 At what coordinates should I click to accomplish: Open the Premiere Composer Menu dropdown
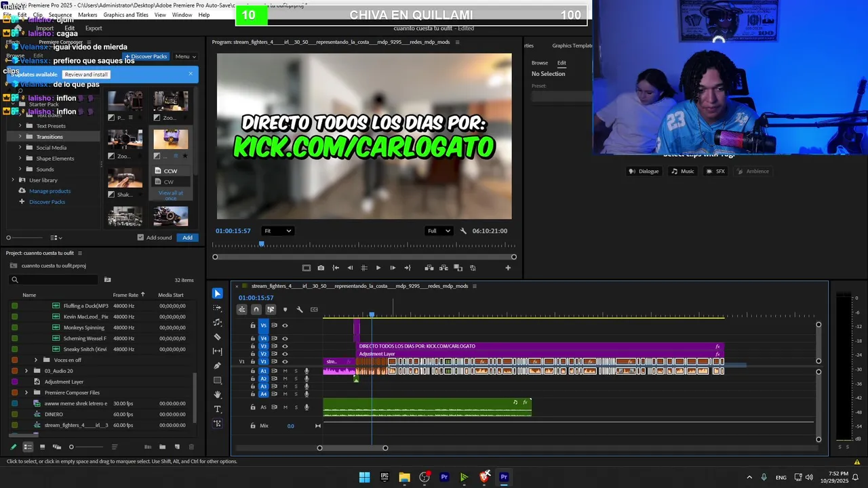(185, 57)
